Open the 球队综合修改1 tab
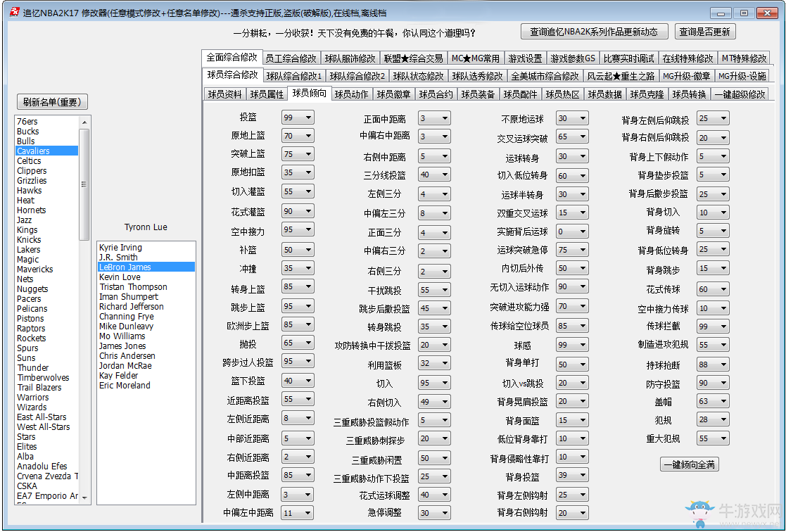Image resolution: width=786 pixels, height=532 pixels. (293, 76)
